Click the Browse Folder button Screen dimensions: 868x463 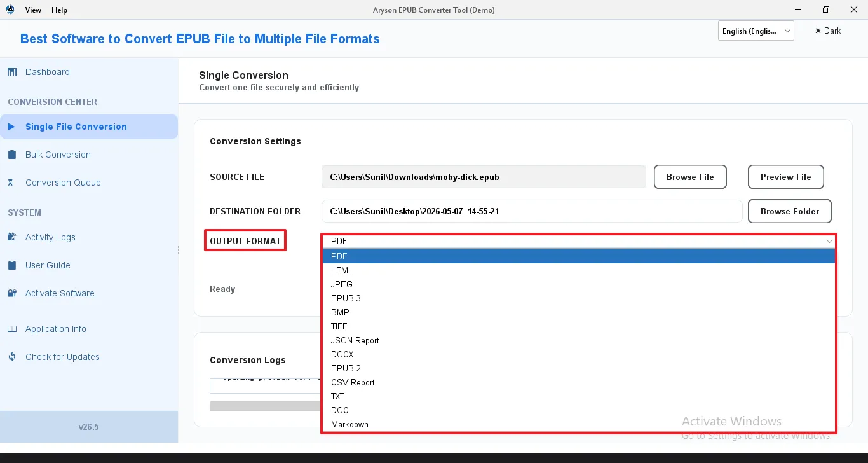(x=790, y=211)
